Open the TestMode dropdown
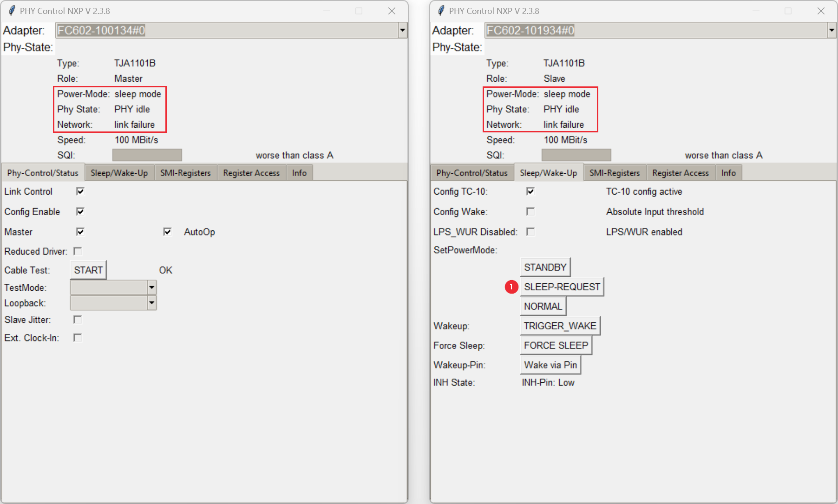This screenshot has height=504, width=838. pyautogui.click(x=152, y=287)
